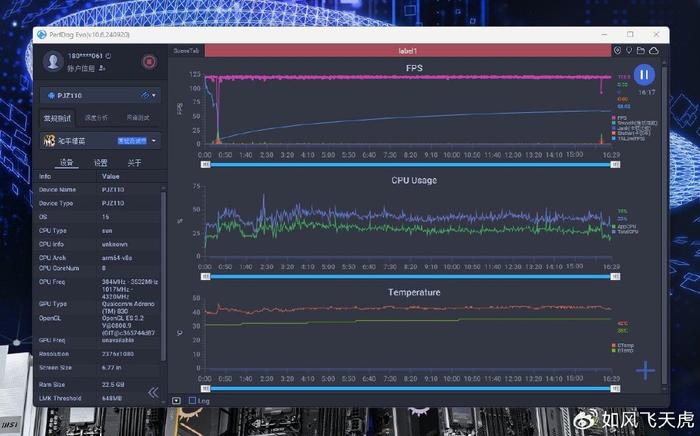Viewport: 700px width, 436px height.
Task: Toggle CTemp series in Temperature legend
Action: (x=623, y=345)
